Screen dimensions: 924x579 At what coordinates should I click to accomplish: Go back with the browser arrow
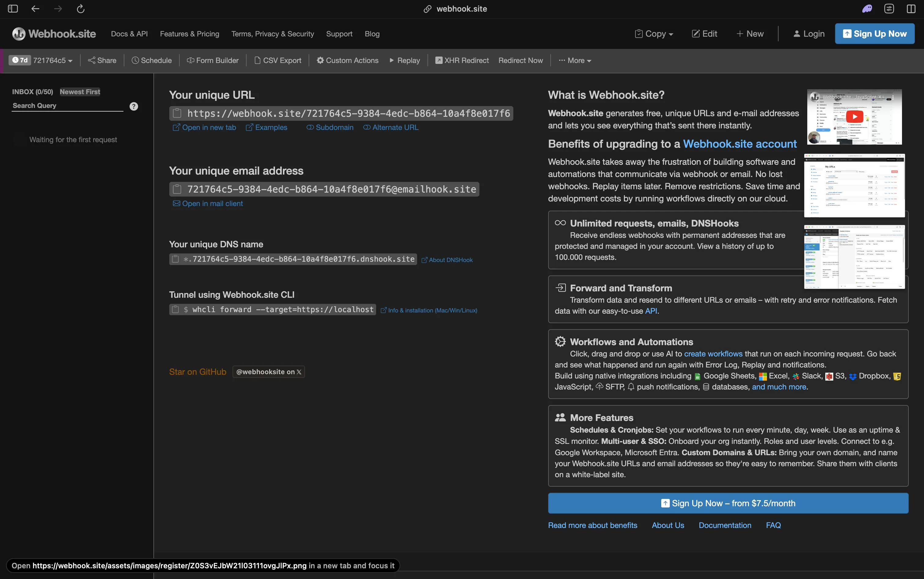[x=35, y=9]
